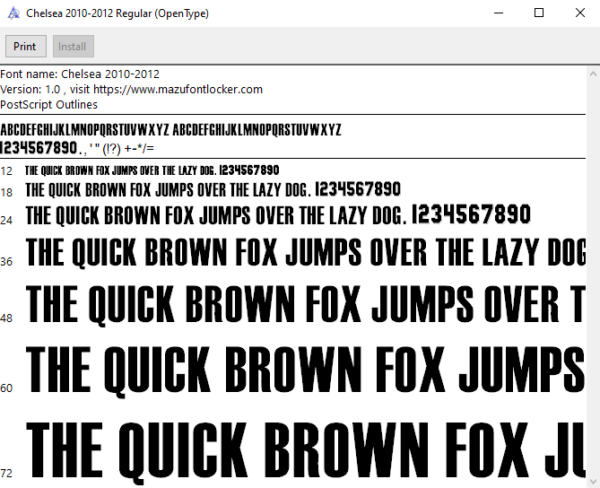This screenshot has height=488, width=600.
Task: Click the 24 point size label
Action: click(x=7, y=220)
